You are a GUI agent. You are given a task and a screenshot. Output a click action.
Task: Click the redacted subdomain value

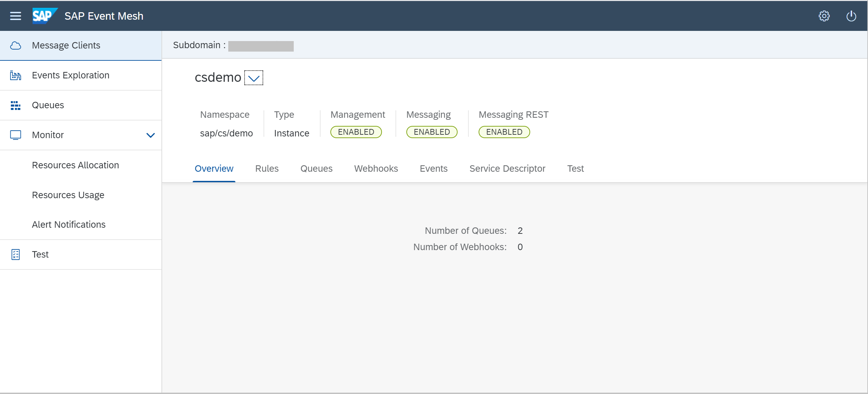pos(261,46)
